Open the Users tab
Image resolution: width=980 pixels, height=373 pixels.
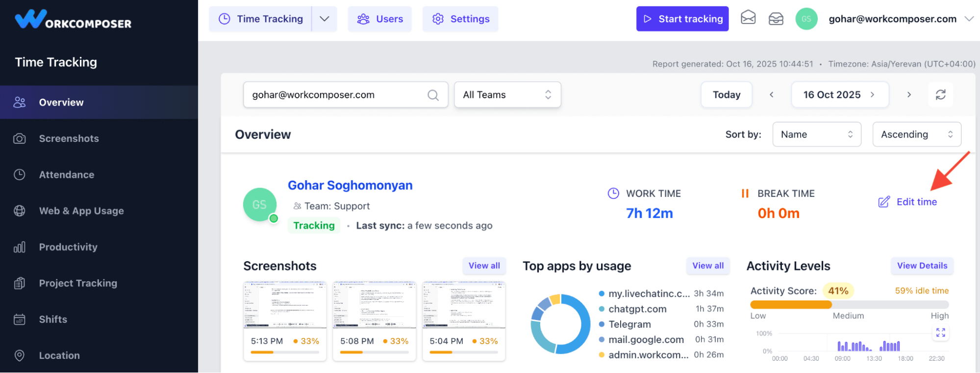tap(380, 19)
